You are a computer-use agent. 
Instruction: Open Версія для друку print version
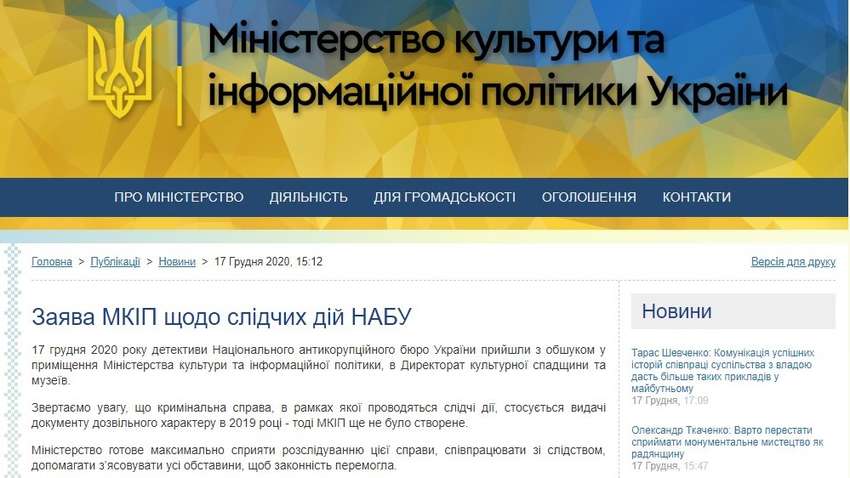tap(793, 262)
